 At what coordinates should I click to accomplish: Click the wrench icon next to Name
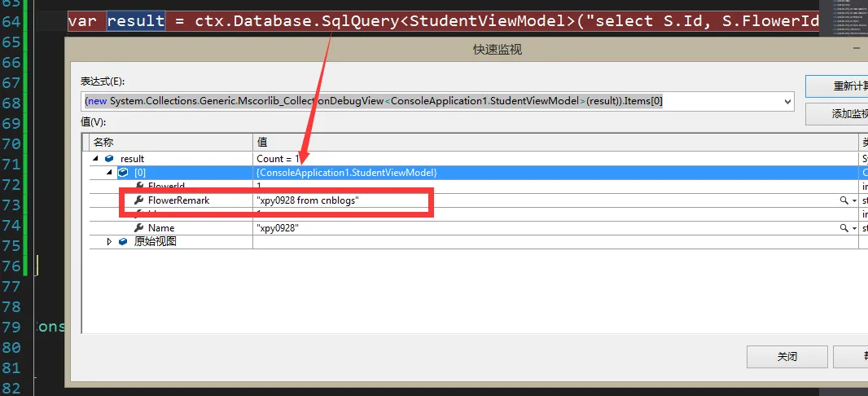pyautogui.click(x=138, y=228)
